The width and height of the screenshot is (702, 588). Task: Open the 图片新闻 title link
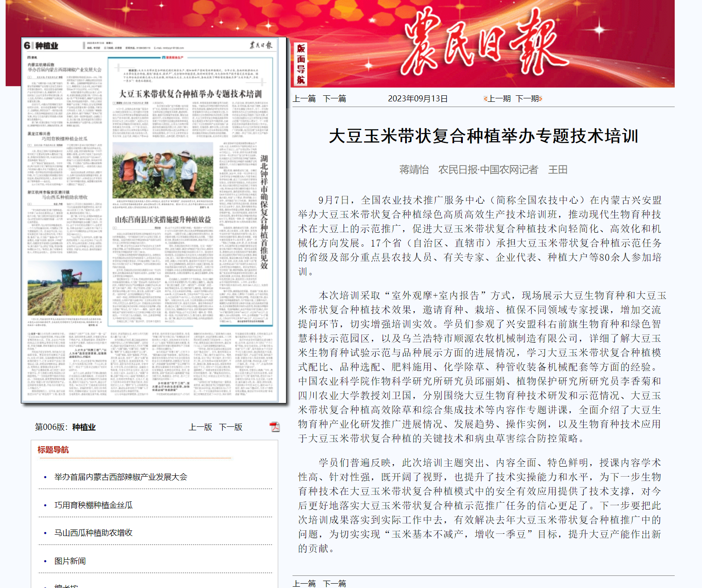(70, 561)
